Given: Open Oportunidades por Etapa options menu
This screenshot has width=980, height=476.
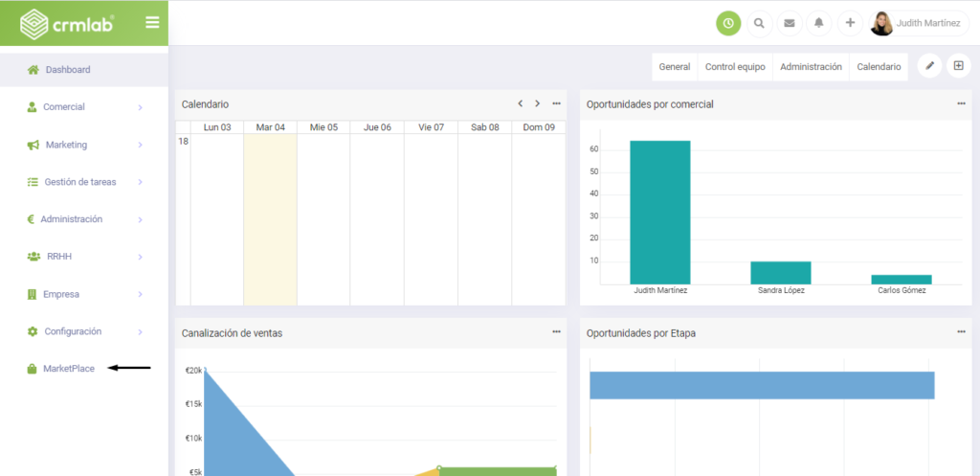Looking at the screenshot, I should point(961,331).
